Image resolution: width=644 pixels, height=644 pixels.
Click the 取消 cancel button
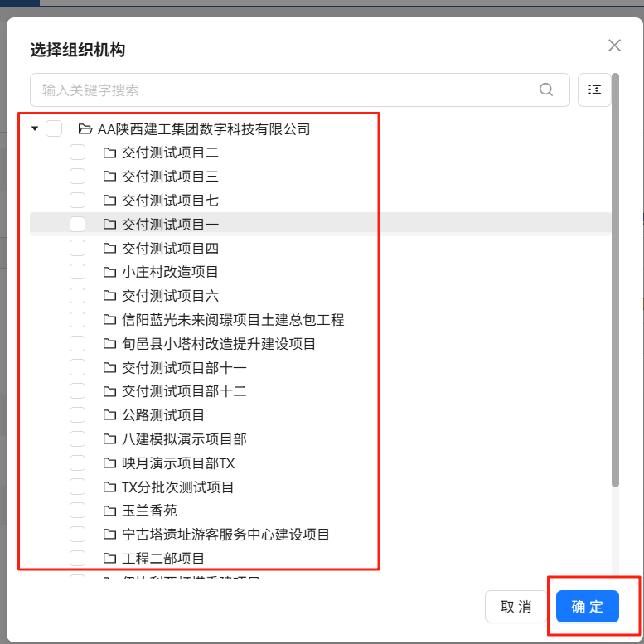(x=516, y=607)
